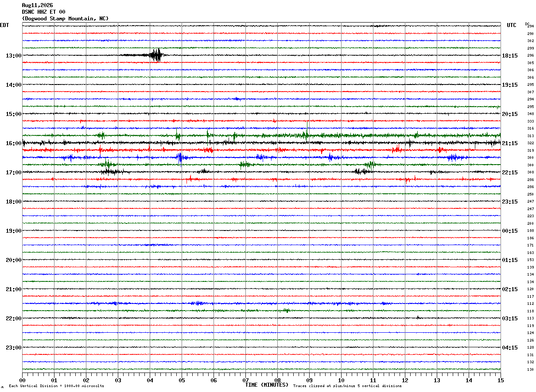
Task: Click the Aug11,2026 date header
Action: [37, 5]
